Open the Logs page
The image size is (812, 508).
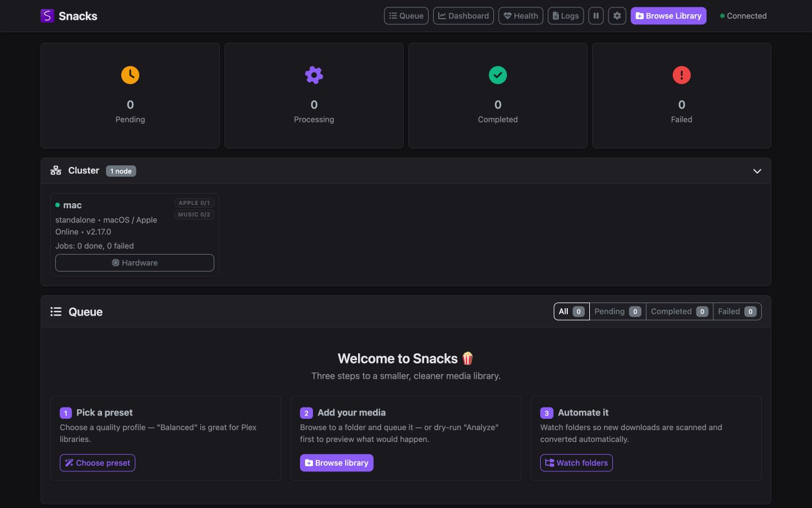click(x=566, y=16)
